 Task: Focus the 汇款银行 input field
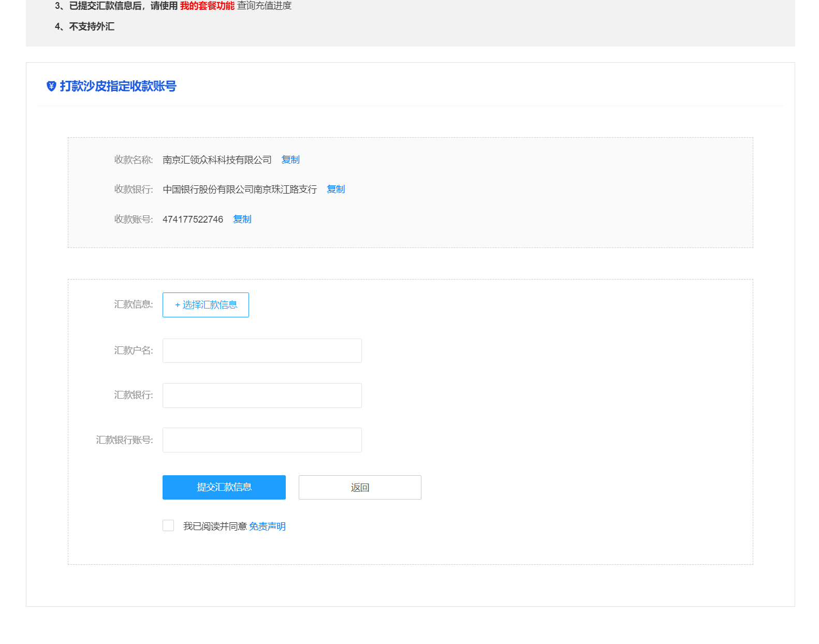(x=262, y=396)
